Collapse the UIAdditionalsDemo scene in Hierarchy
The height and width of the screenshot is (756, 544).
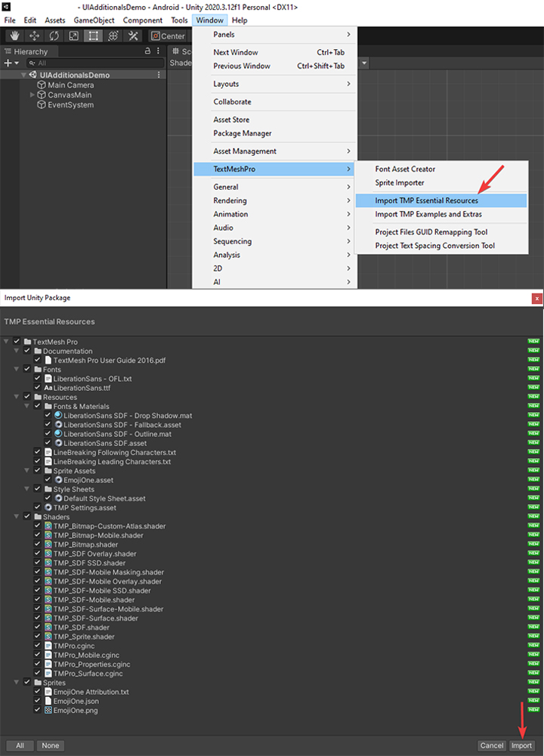[23, 75]
